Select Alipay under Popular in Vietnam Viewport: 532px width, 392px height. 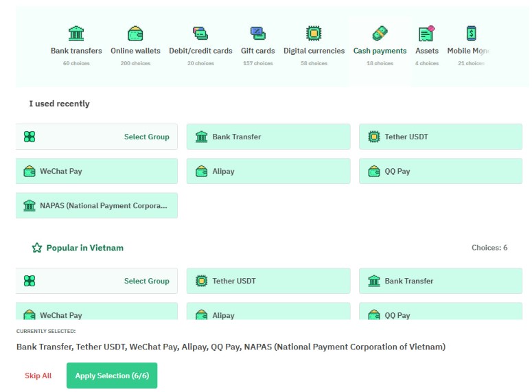click(x=268, y=311)
